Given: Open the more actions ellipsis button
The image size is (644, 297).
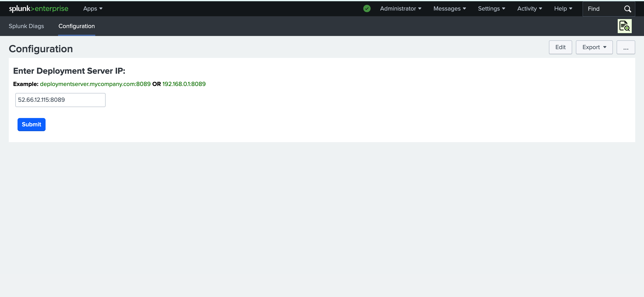Looking at the screenshot, I should [x=626, y=47].
